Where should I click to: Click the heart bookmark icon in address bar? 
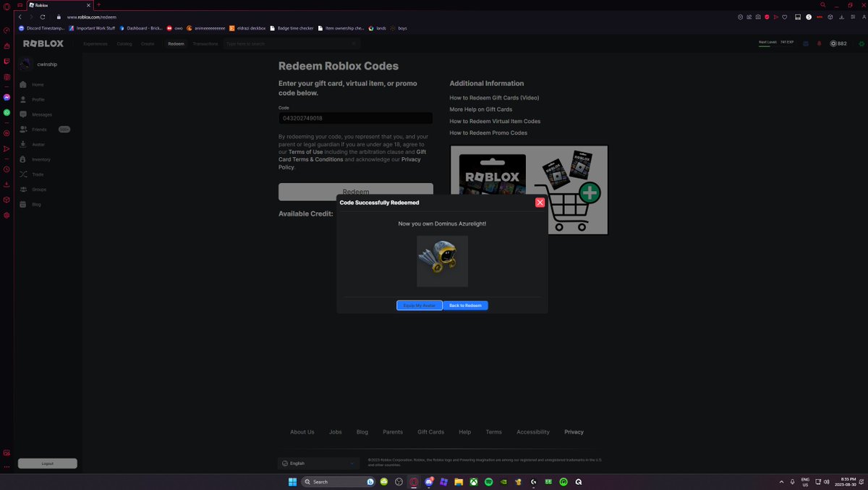coord(784,17)
